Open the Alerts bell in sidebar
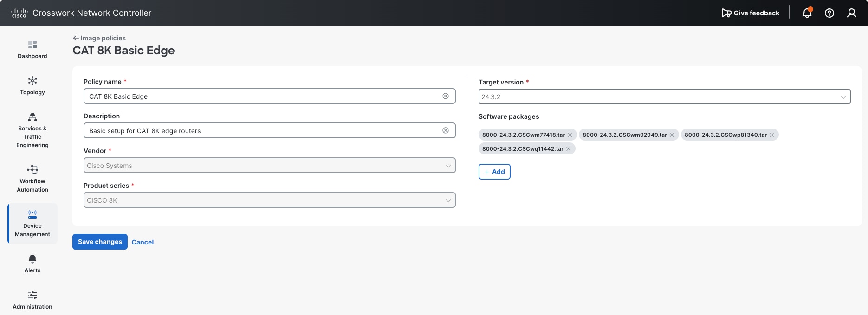This screenshot has width=868, height=315. tap(32, 259)
